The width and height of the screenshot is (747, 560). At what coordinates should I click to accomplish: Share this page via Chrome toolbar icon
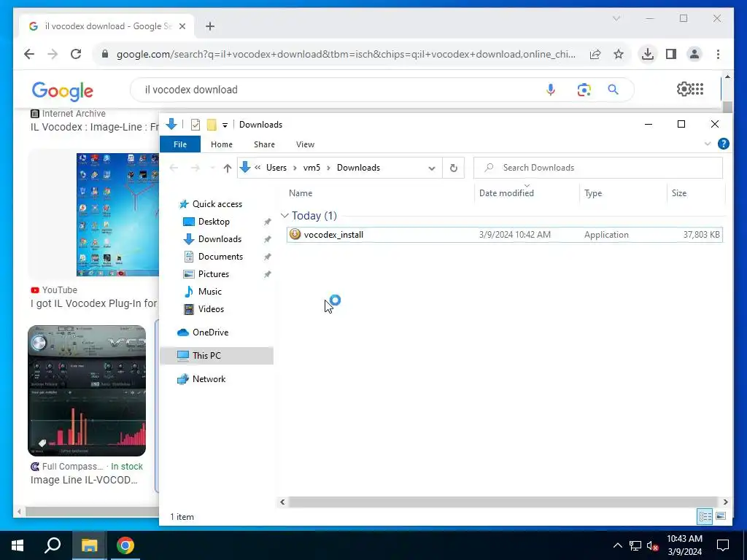[x=595, y=54]
